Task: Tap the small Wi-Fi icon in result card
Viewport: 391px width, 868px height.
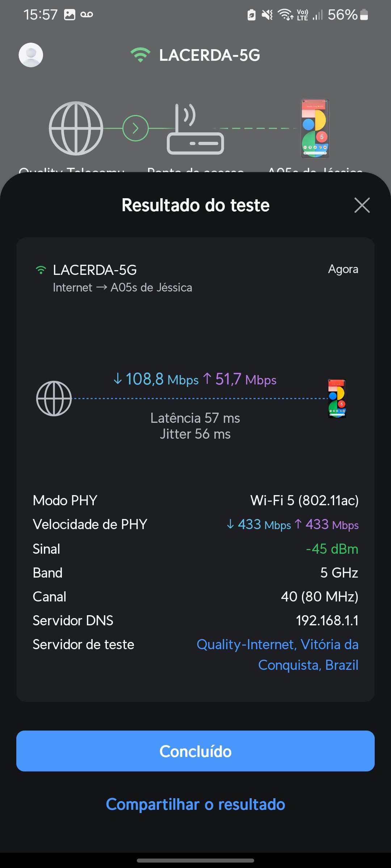Action: [x=41, y=270]
